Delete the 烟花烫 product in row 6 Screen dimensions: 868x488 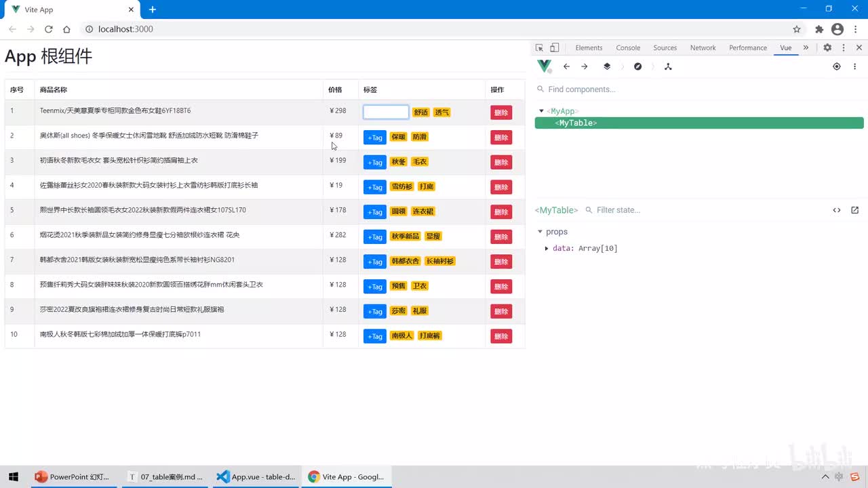click(x=501, y=237)
